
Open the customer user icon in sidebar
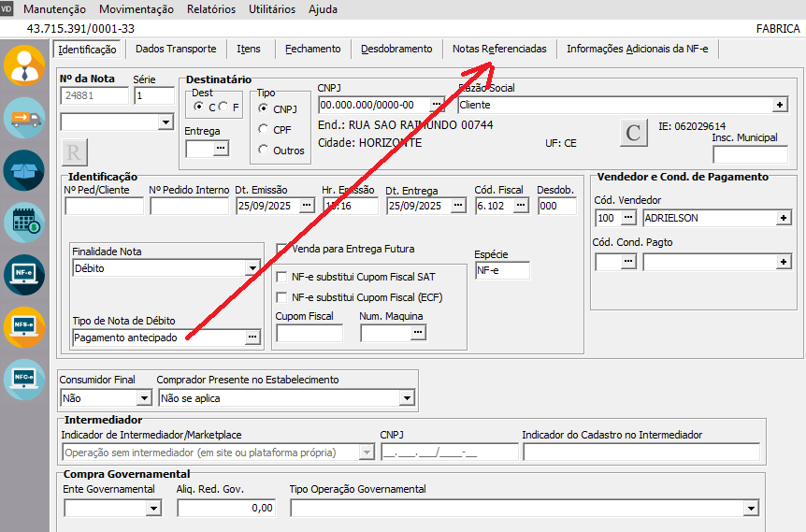[24, 65]
